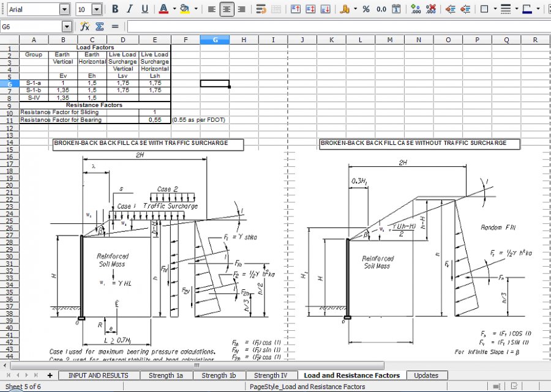Open the font size dropdown

[97, 9]
